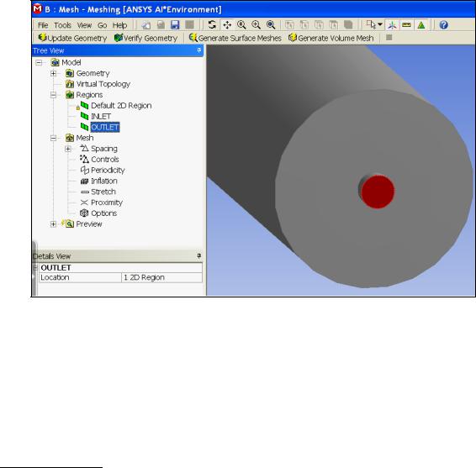
Task: Click the Default 2D Region green icon
Action: point(84,105)
